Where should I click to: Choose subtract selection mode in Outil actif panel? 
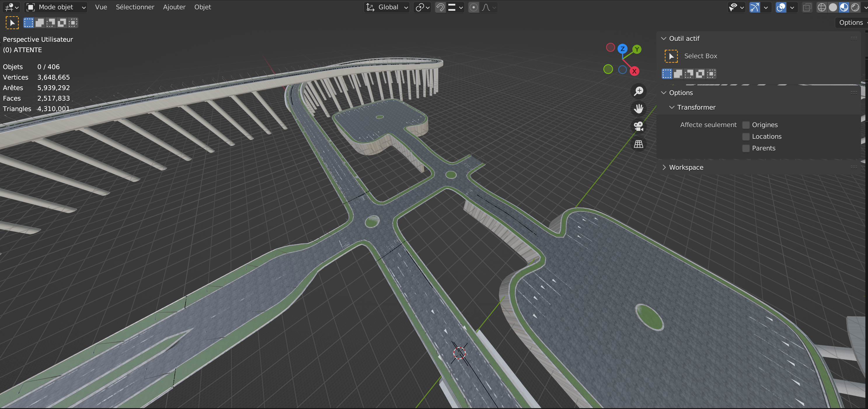pos(689,74)
